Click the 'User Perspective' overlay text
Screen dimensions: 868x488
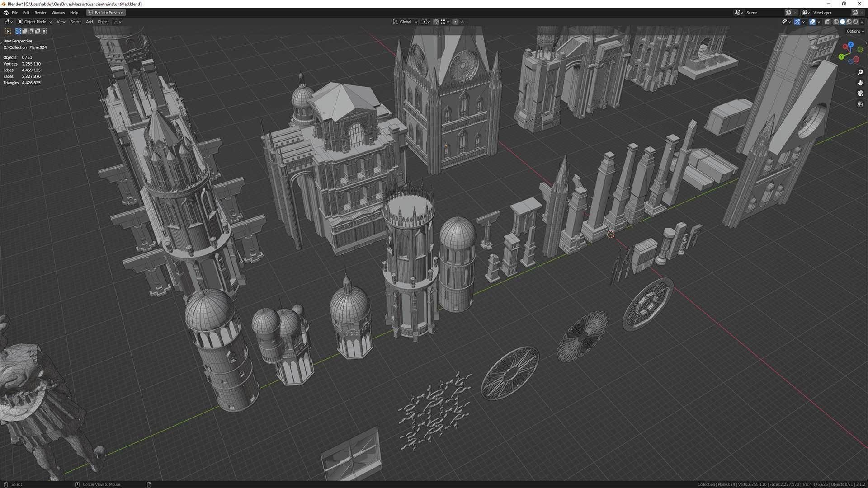pos(18,41)
